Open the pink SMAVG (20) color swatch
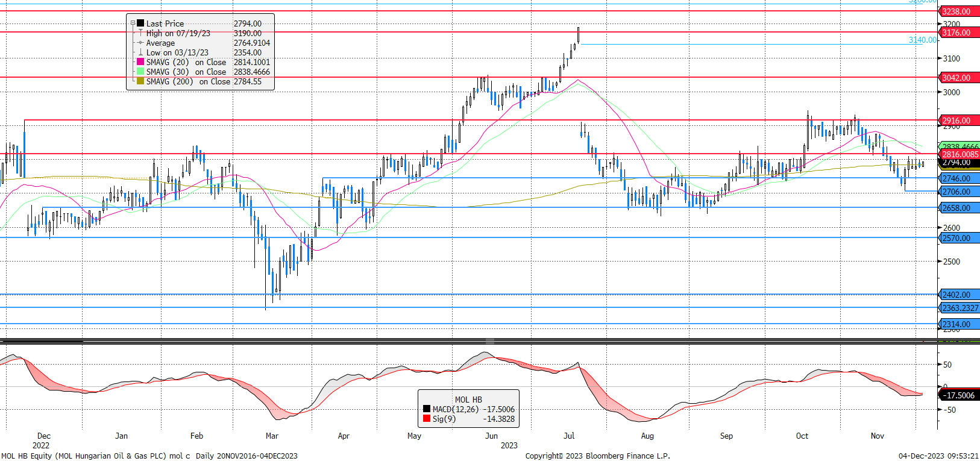 (x=140, y=62)
